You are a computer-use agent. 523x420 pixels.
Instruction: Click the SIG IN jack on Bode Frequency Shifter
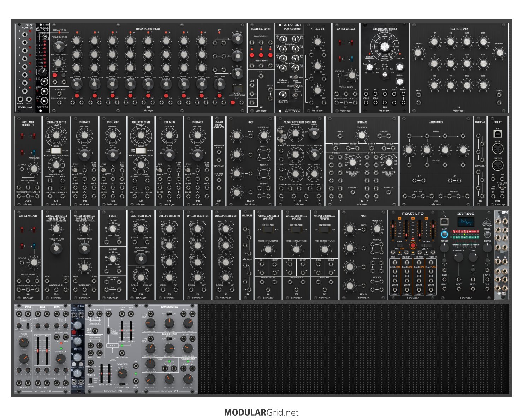tap(366, 94)
